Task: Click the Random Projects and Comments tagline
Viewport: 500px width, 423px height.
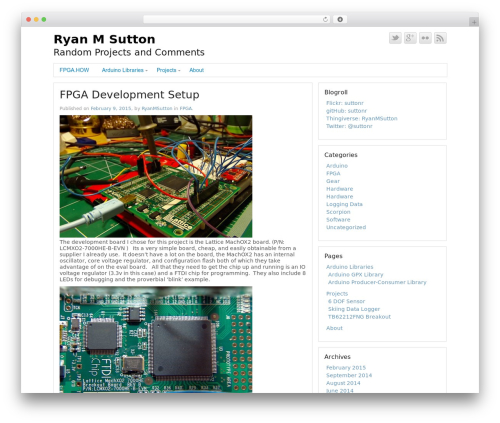Action: point(129,52)
